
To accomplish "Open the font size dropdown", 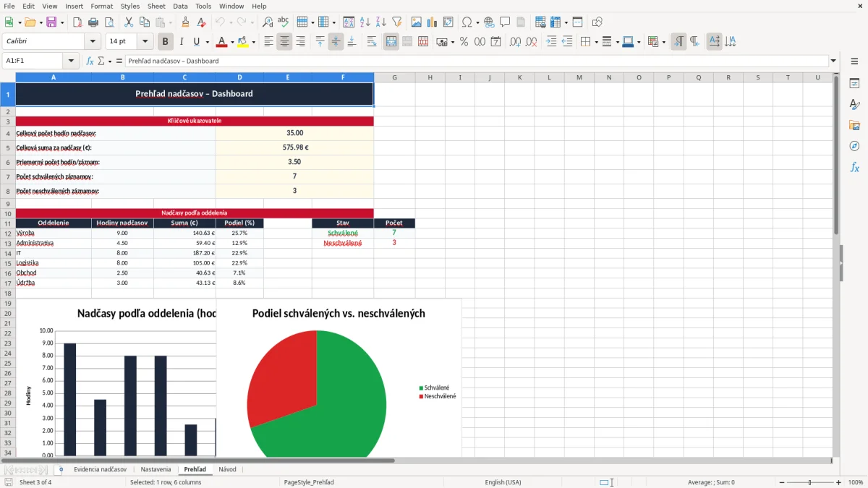I will point(145,42).
